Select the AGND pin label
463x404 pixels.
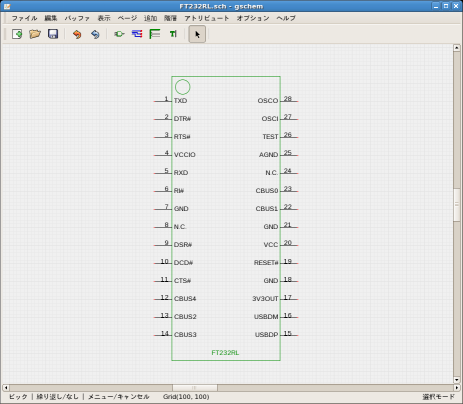click(x=268, y=155)
